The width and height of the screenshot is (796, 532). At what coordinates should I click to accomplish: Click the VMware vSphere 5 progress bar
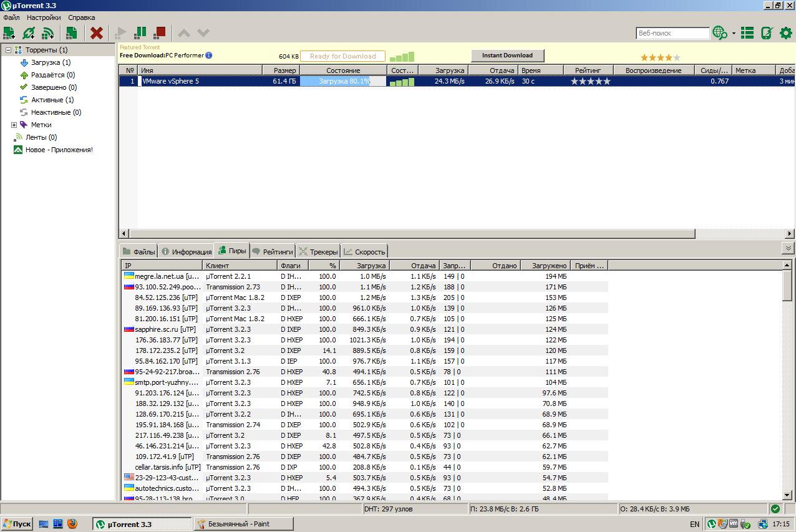(x=343, y=81)
